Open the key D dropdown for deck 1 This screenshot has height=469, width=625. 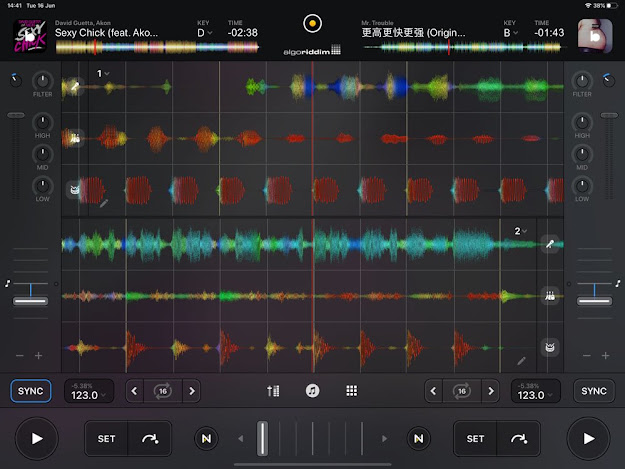point(205,33)
